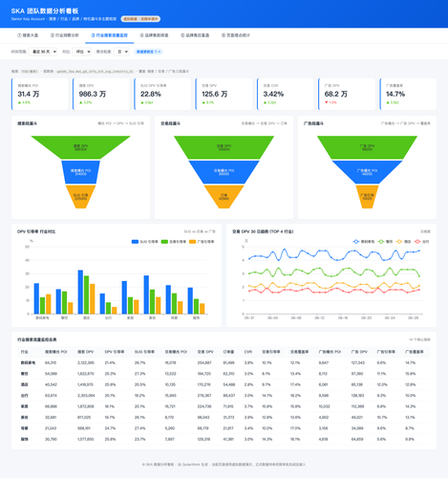Image resolution: width=448 pixels, height=478 pixels.
Task: Toggle the 餐饮 line legend item
Action: click(385, 242)
